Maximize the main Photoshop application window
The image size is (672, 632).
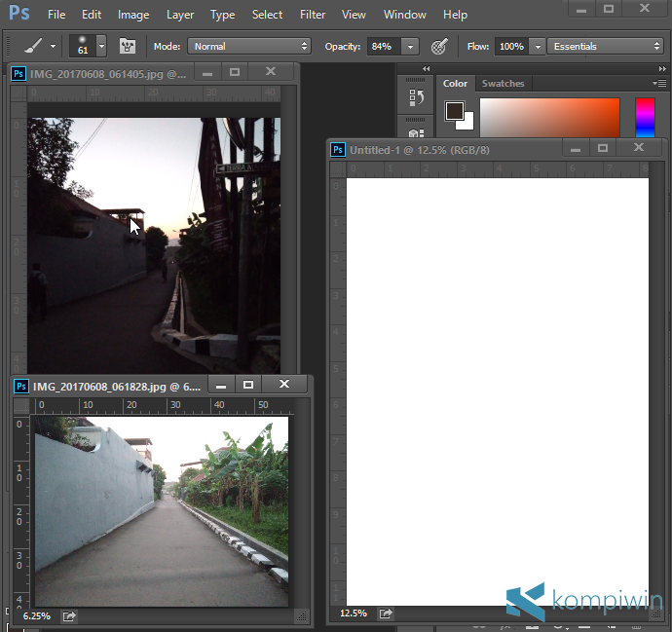point(609,9)
